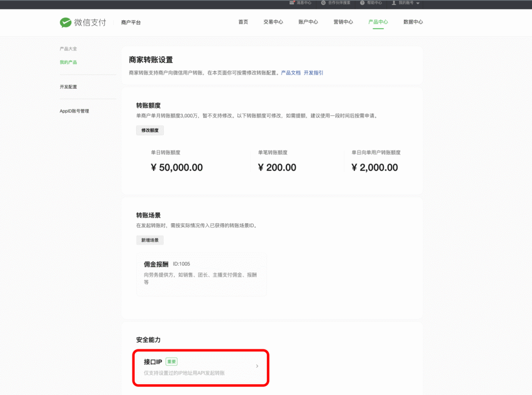Click the 新增场景 button
This screenshot has width=532, height=395.
[x=150, y=240]
